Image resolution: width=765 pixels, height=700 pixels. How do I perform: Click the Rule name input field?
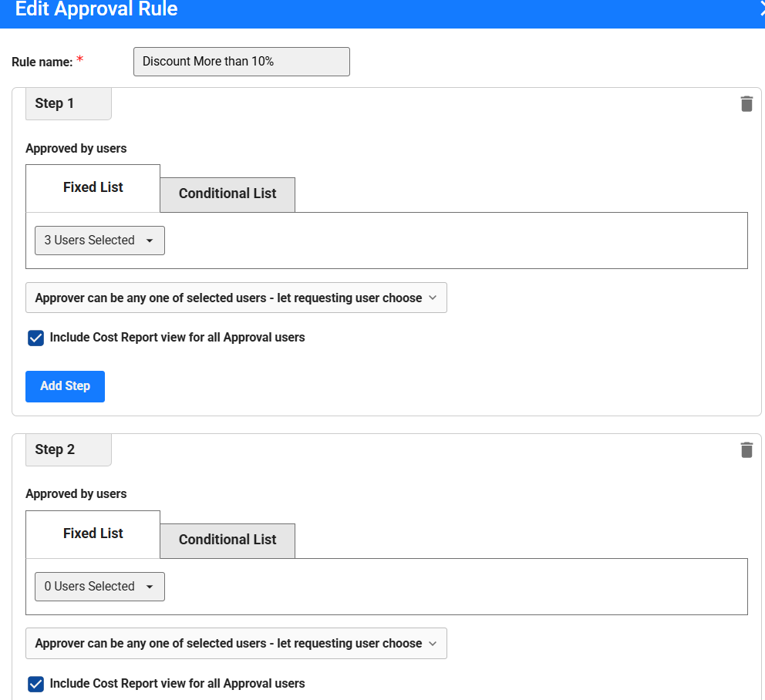pos(241,62)
